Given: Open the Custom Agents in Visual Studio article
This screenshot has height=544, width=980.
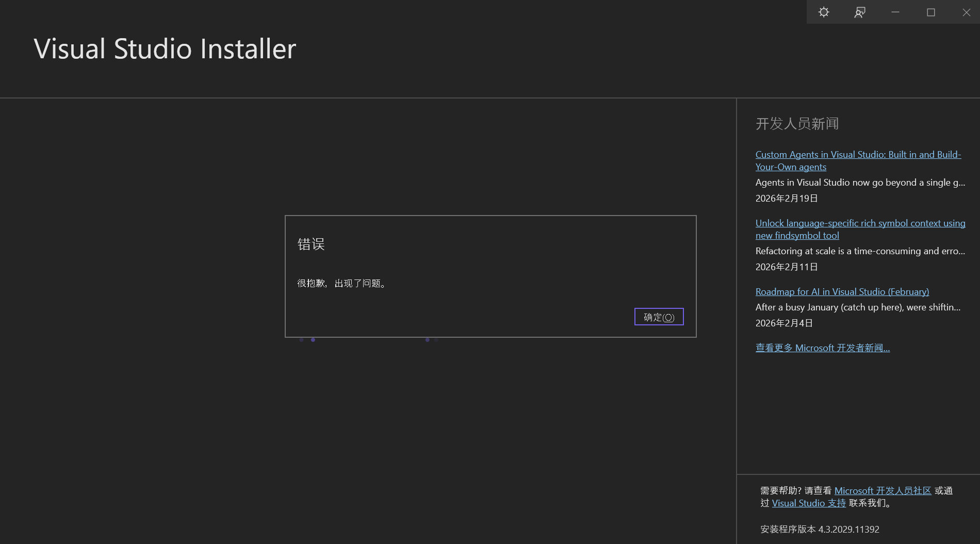Looking at the screenshot, I should click(x=858, y=160).
